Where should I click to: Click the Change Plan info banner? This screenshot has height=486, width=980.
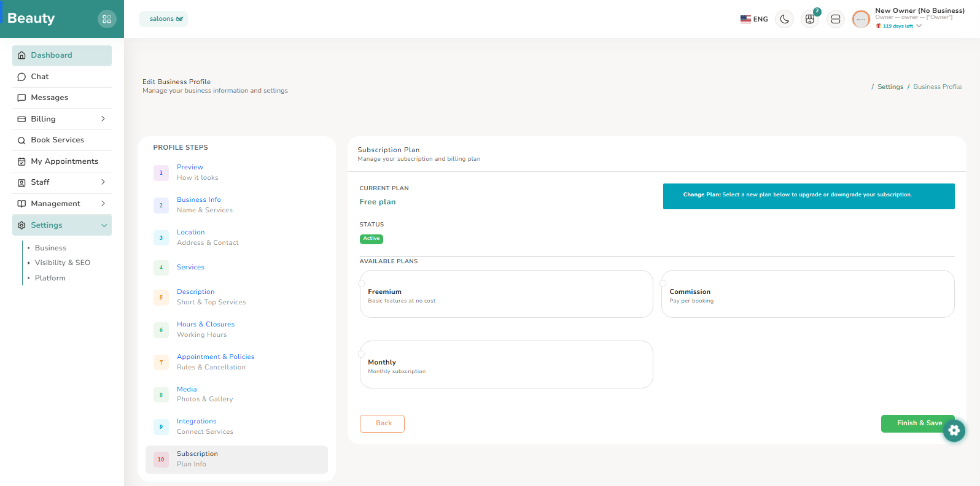click(809, 196)
